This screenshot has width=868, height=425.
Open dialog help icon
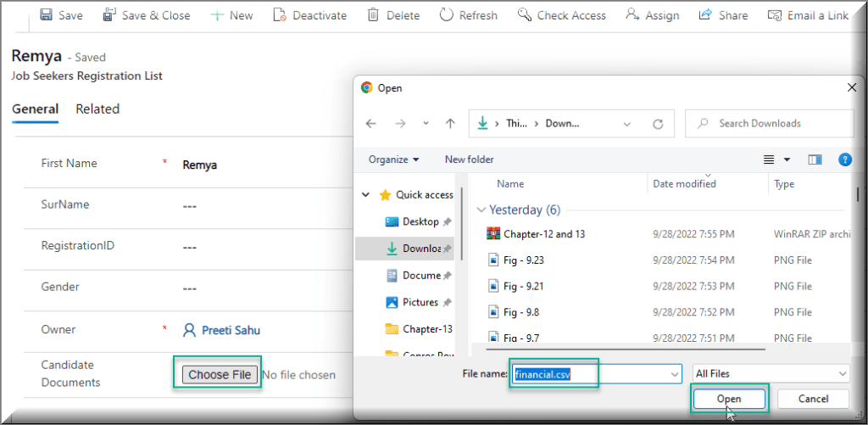(x=845, y=160)
